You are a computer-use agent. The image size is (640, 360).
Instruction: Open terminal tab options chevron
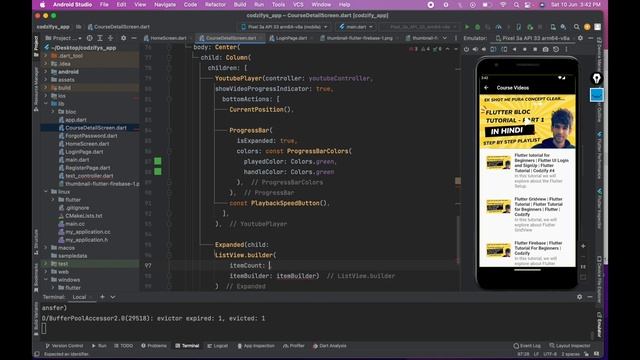point(113,297)
